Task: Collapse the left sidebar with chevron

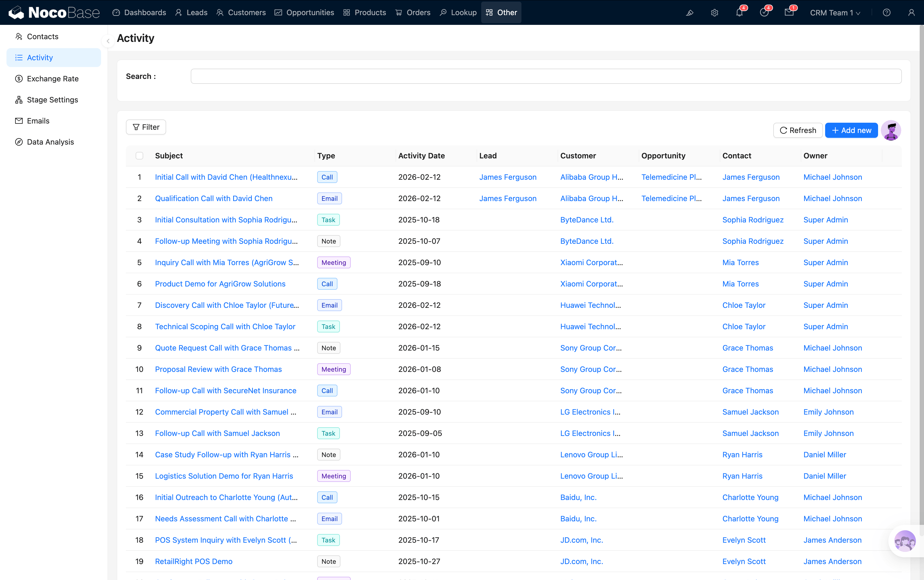Action: [108, 41]
